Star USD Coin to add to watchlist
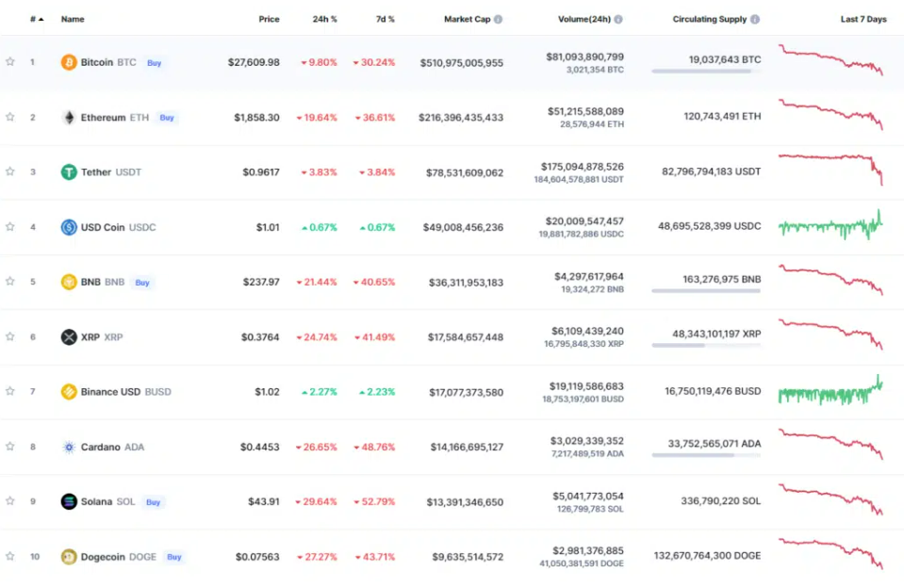The height and width of the screenshot is (588, 904). pyautogui.click(x=10, y=226)
